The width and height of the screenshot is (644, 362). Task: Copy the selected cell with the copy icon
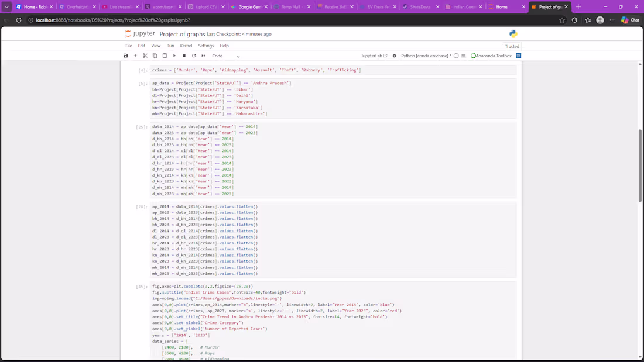click(x=155, y=56)
